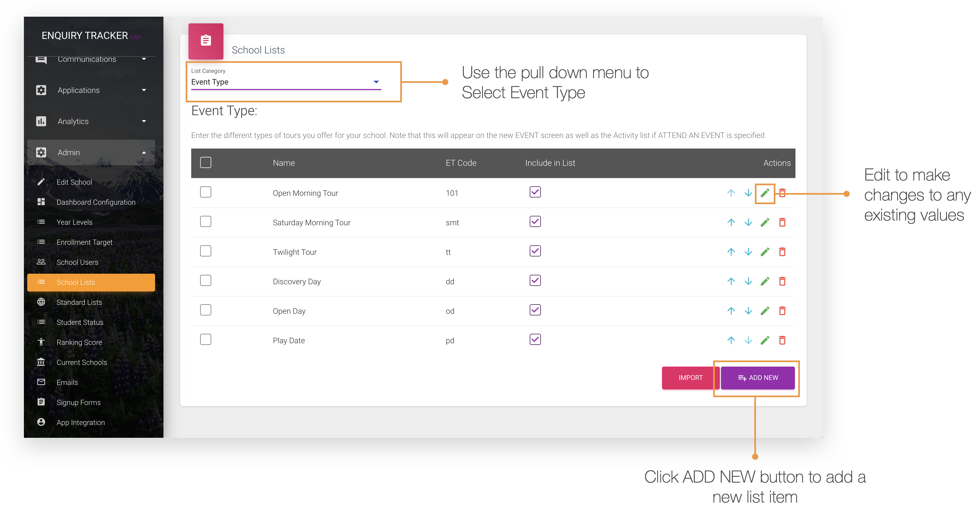
Task: Delete the Open Morning Tour row
Action: 782,193
